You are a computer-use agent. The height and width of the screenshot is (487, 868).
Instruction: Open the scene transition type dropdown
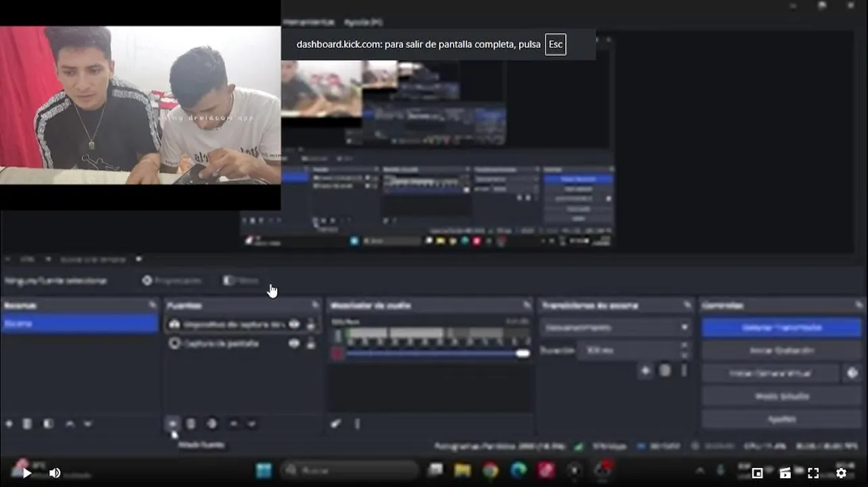(x=616, y=327)
